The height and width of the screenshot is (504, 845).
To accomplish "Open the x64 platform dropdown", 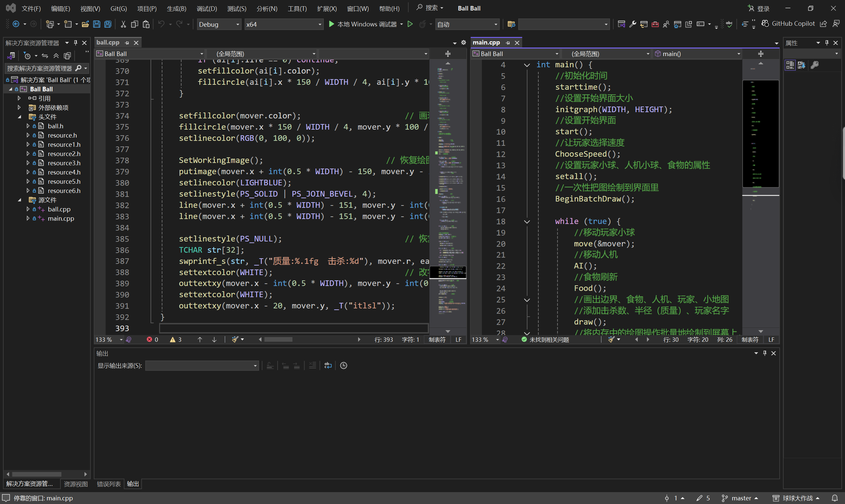I will [x=284, y=24].
